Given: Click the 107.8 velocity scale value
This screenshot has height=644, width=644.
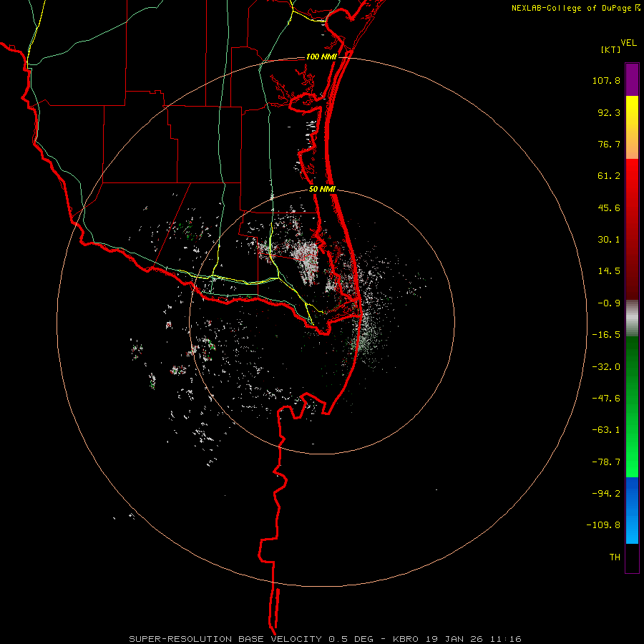Looking at the screenshot, I should (x=606, y=80).
